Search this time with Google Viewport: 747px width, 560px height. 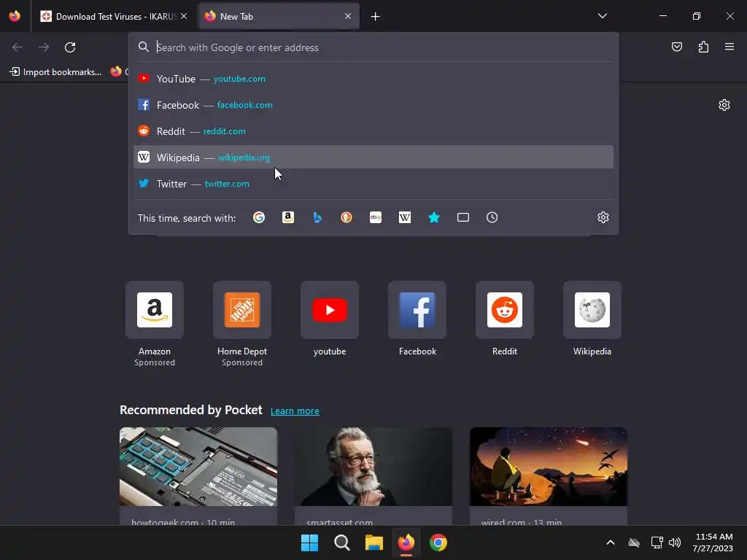[259, 217]
